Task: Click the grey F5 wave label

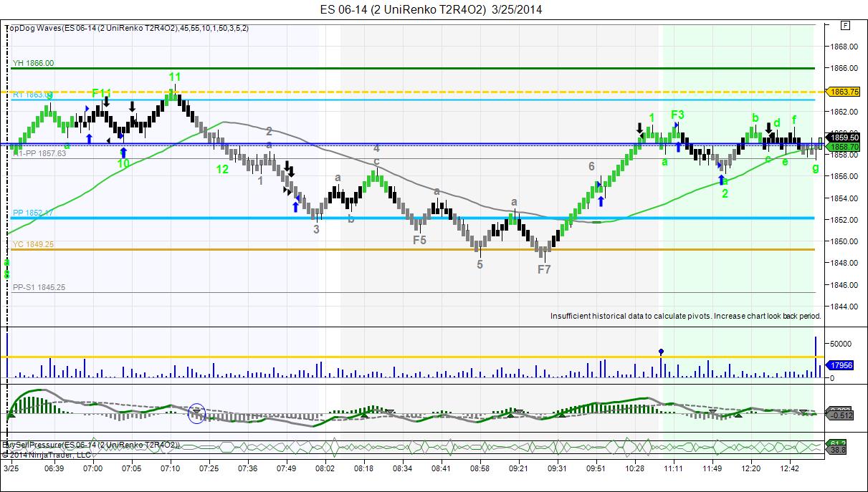Action: point(420,240)
